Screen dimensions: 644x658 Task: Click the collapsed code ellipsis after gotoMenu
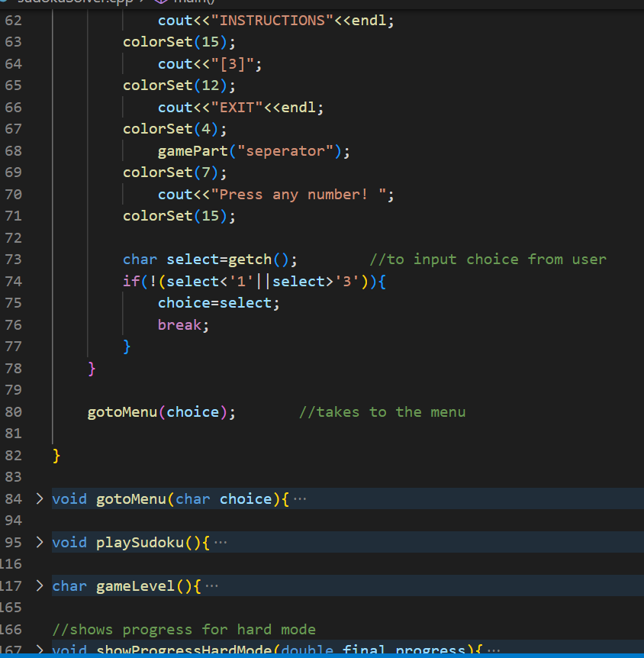coord(299,498)
